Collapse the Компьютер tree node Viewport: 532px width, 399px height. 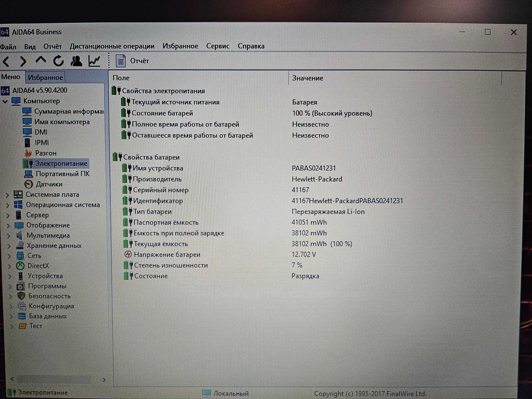click(5, 101)
